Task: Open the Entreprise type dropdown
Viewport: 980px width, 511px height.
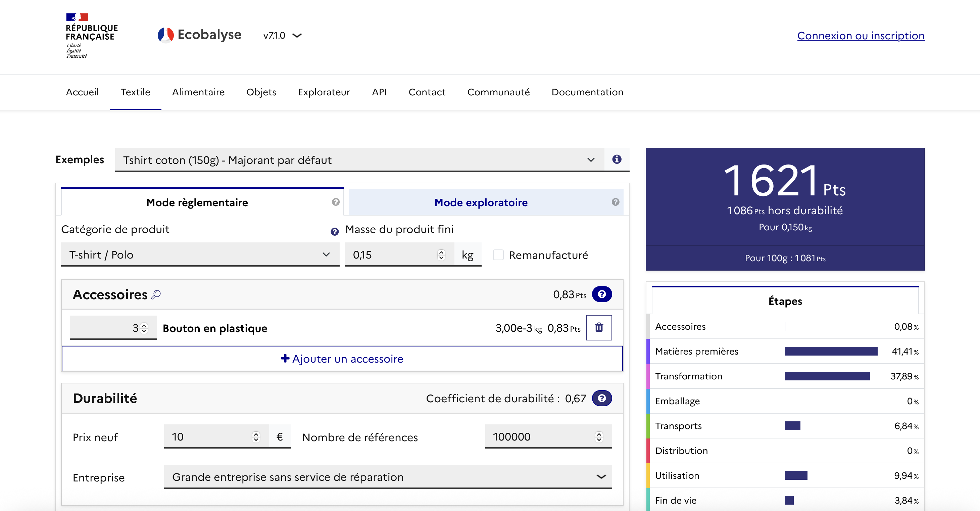Action: [387, 477]
